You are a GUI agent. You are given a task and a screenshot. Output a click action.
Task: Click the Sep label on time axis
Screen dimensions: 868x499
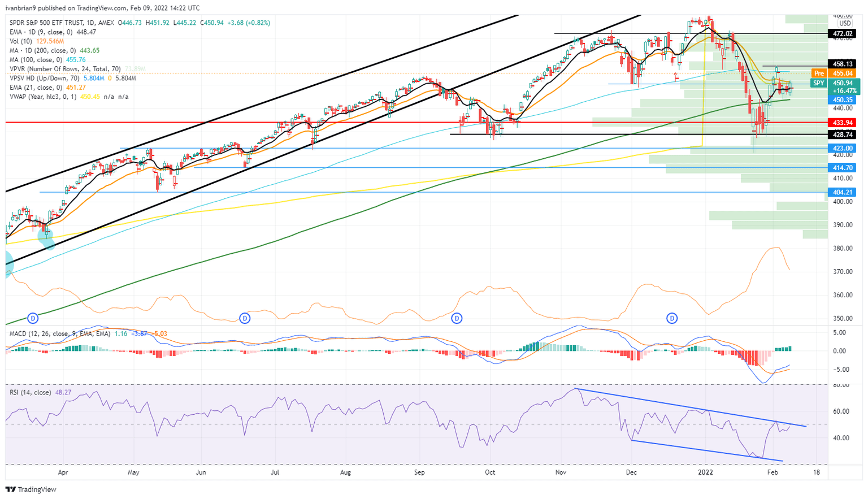tap(419, 472)
